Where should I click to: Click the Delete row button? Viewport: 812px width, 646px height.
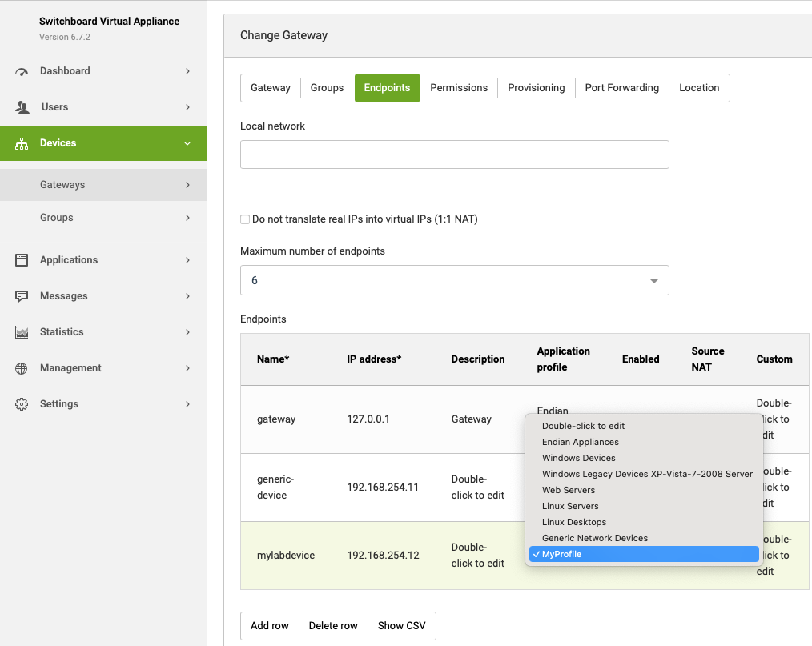[x=334, y=626]
